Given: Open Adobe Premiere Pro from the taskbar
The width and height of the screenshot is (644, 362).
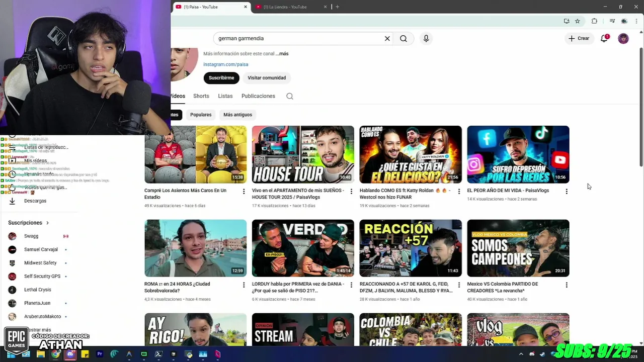Looking at the screenshot, I should 100,354.
